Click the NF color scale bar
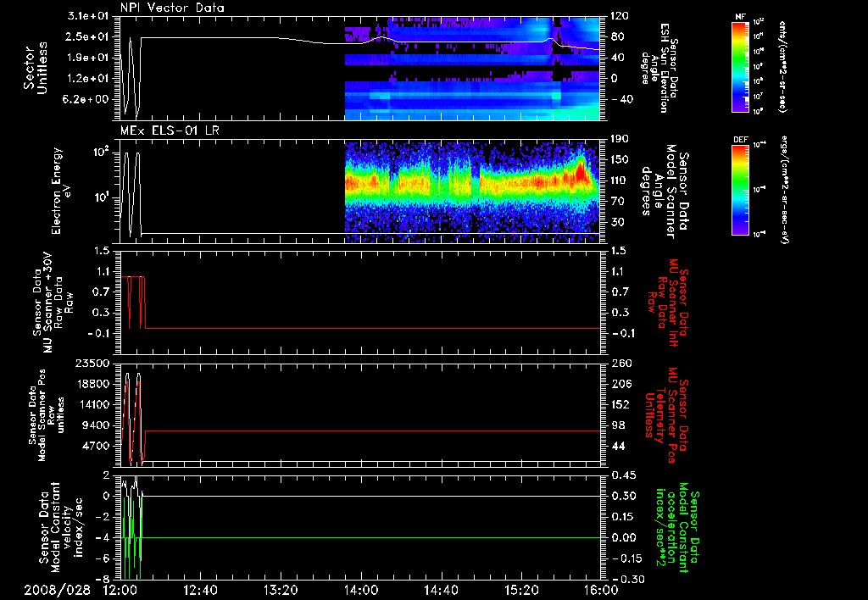The image size is (868, 600). pos(740,66)
